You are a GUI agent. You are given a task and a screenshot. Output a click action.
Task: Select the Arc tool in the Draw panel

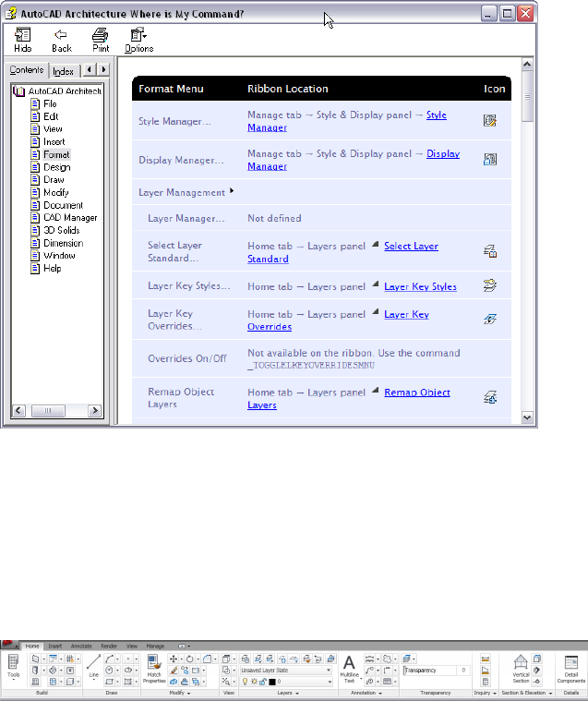point(109,659)
